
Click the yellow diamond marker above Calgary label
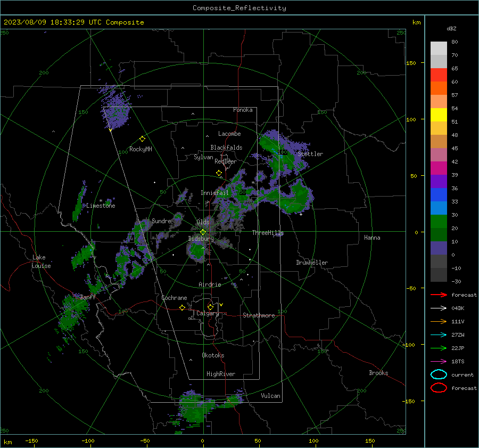click(x=210, y=307)
